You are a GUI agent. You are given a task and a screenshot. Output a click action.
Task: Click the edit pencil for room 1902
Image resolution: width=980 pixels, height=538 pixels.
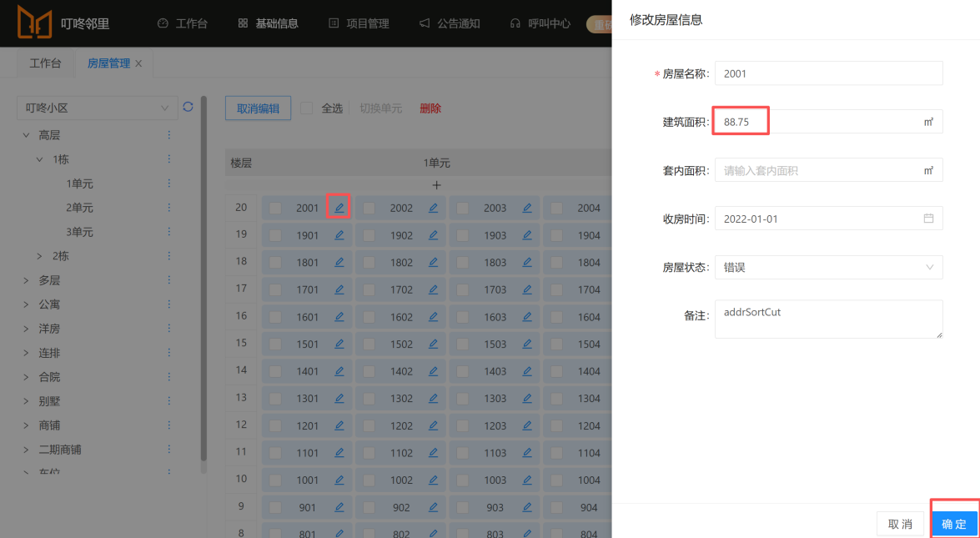tap(433, 235)
